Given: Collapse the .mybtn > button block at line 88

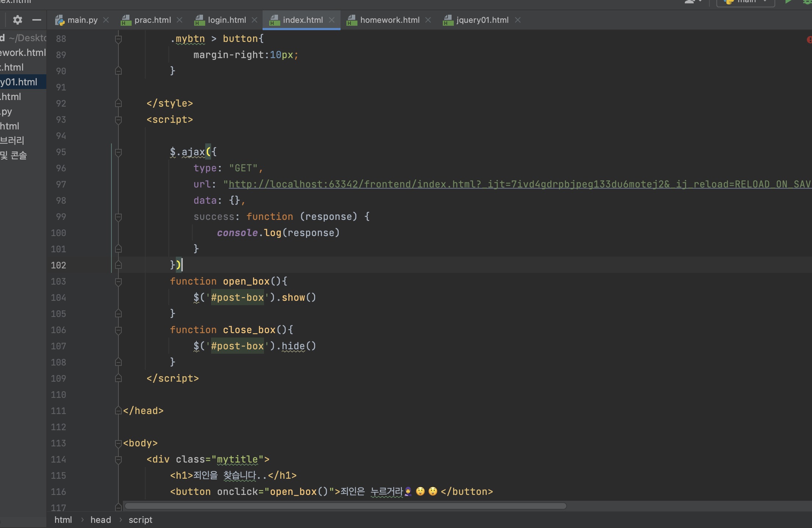Looking at the screenshot, I should click(x=118, y=39).
